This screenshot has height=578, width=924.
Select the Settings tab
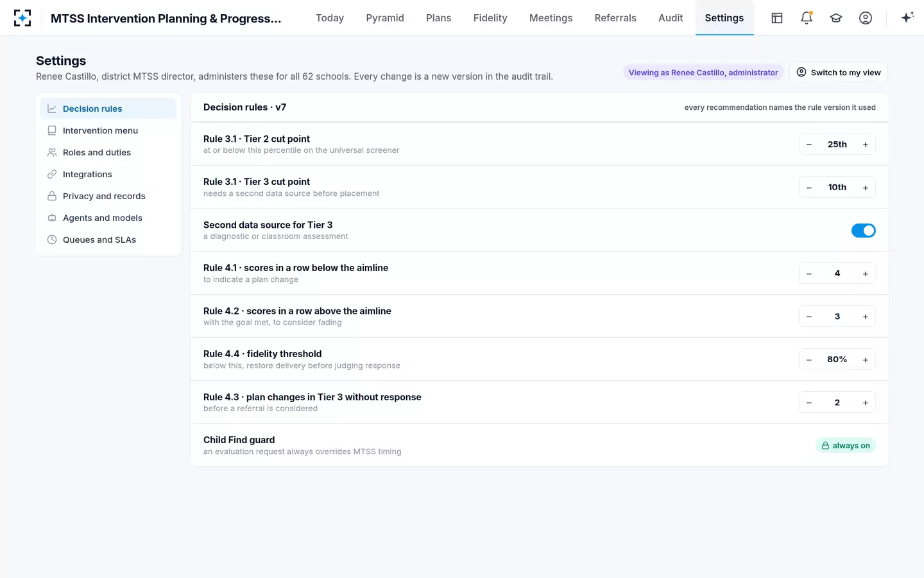pyautogui.click(x=724, y=18)
